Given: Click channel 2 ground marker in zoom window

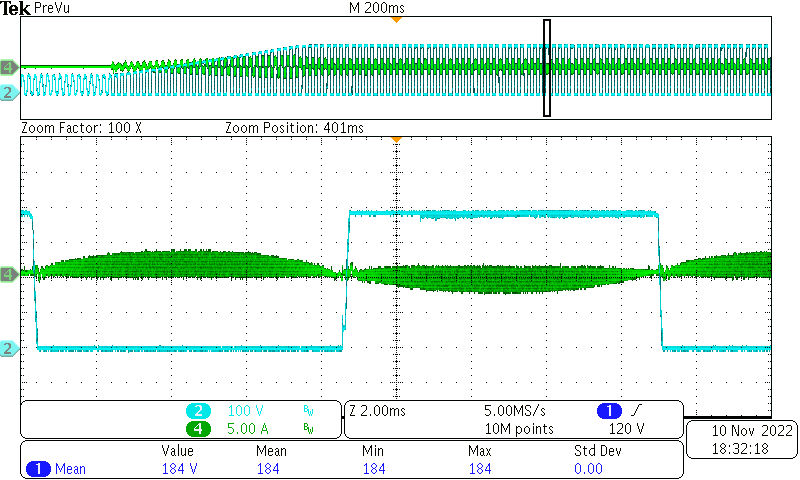Looking at the screenshot, I should (x=8, y=348).
